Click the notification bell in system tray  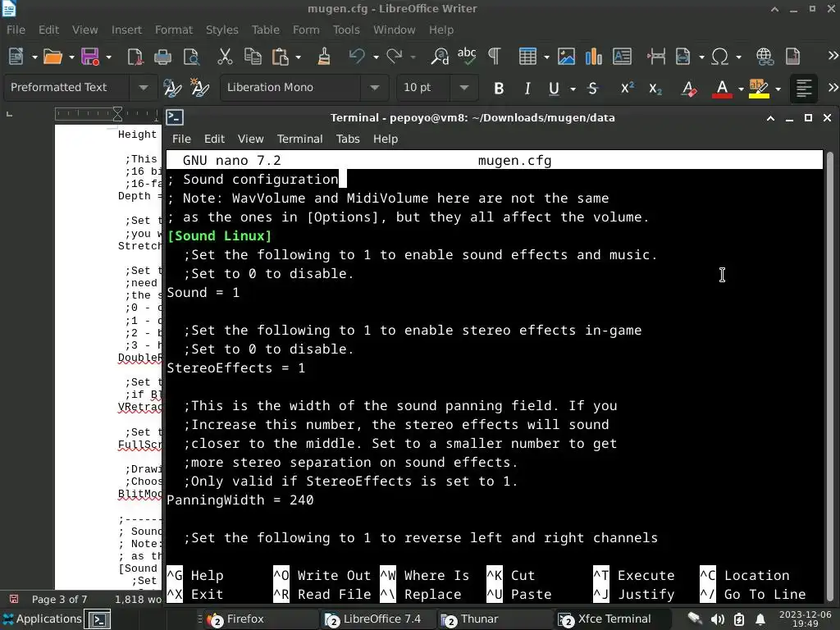point(760,619)
